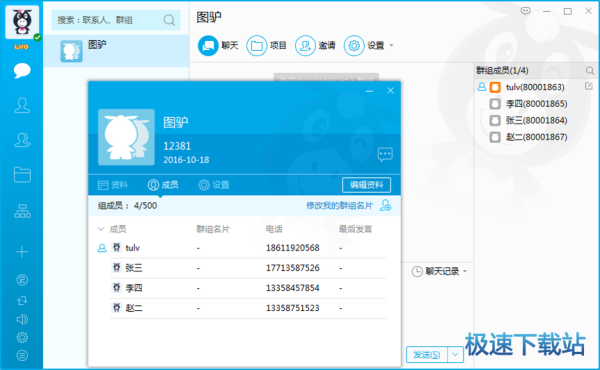Viewport: 600px width, 370px height.
Task: Sort by 电话 column header
Action: [x=274, y=229]
